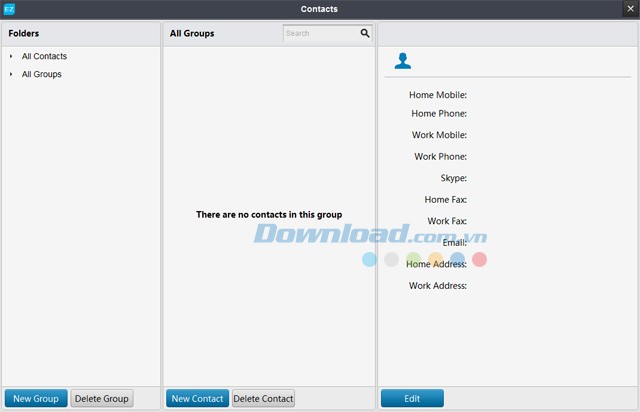Image resolution: width=640 pixels, height=412 pixels.
Task: Focus the Search text box
Action: (x=320, y=33)
